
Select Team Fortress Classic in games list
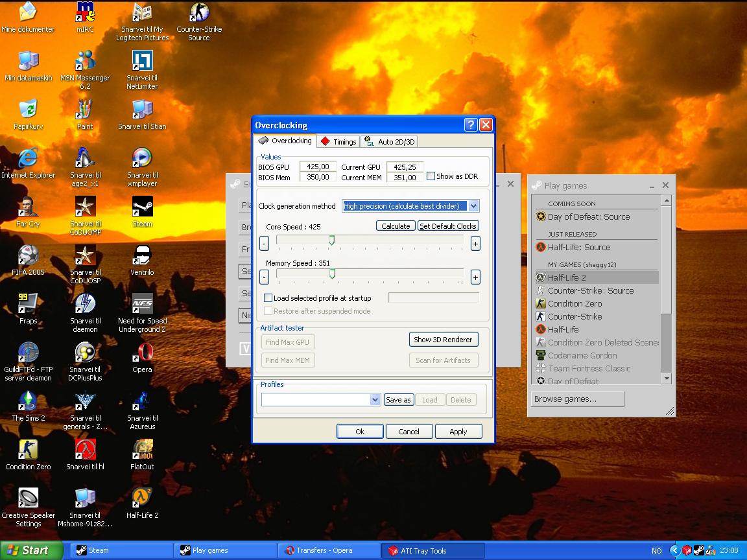point(597,368)
